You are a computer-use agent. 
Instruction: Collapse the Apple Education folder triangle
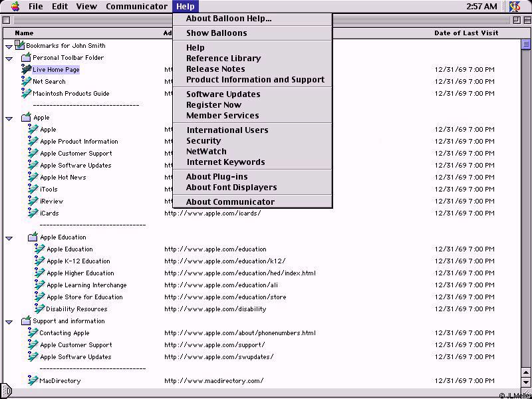point(9,238)
